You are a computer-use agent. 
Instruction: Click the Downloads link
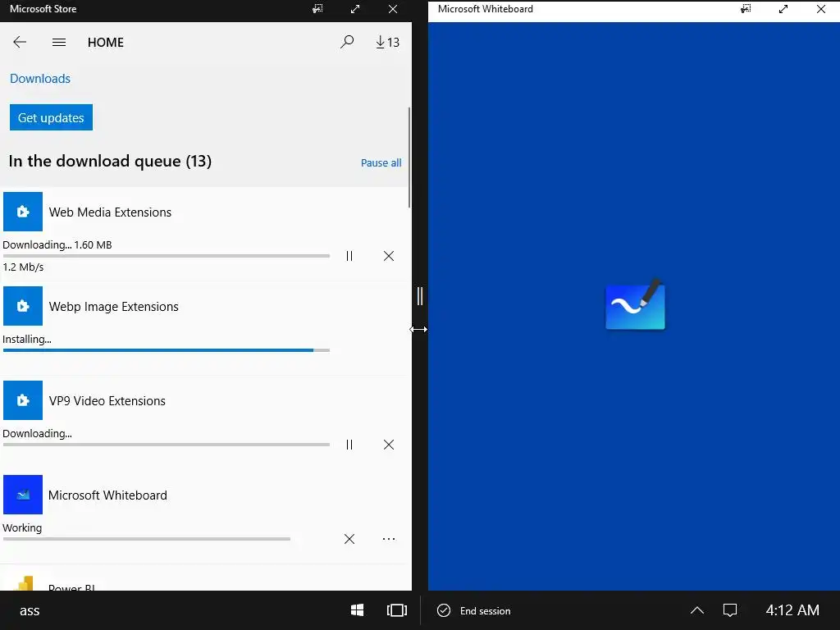pos(40,78)
